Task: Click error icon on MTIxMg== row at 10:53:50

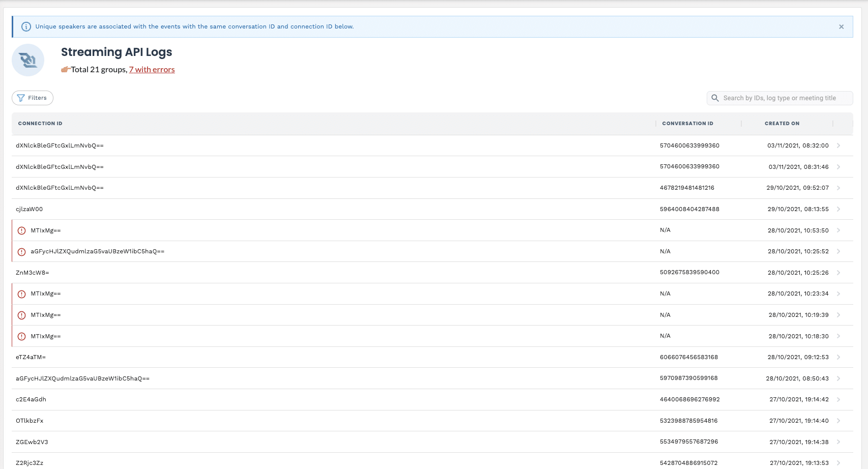Action: tap(21, 230)
